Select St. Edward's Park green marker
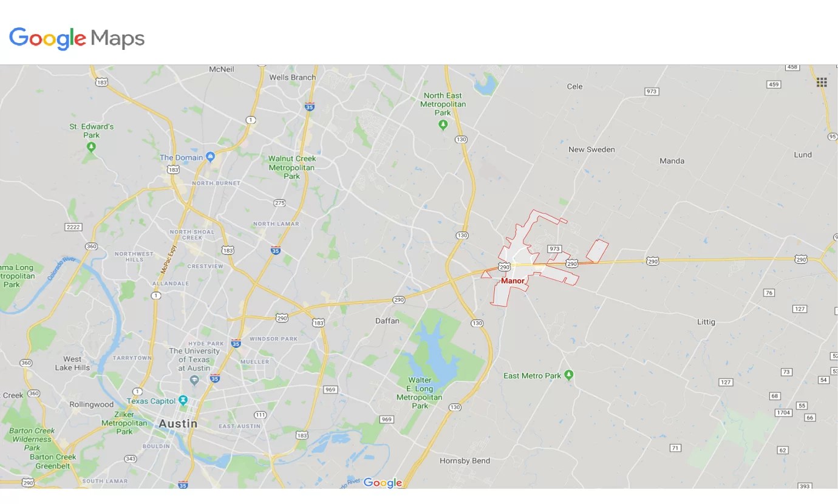Viewport: 838px width, 504px height. coord(92,147)
